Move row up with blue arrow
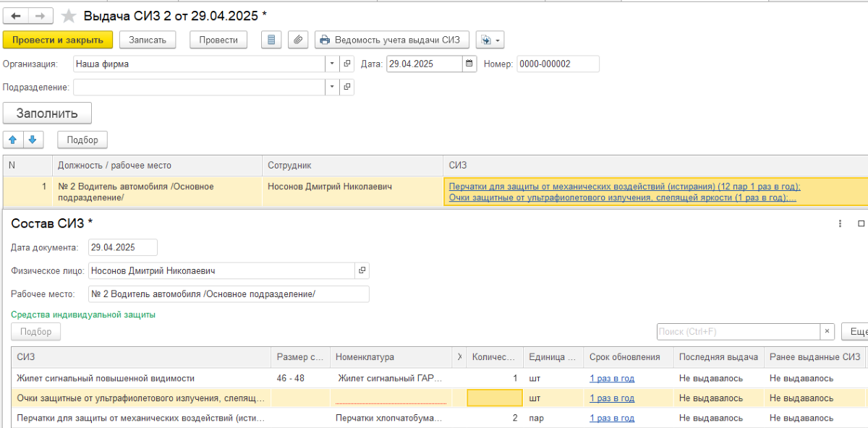Viewport: 868px width, 428px height. pyautogui.click(x=13, y=140)
